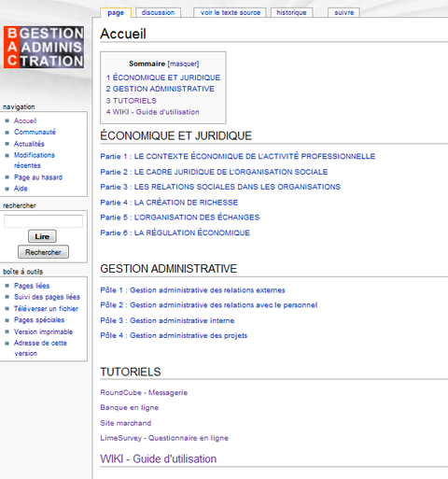Open Téléverser un fichier in toolbox
This screenshot has height=479, width=448.
coord(46,308)
